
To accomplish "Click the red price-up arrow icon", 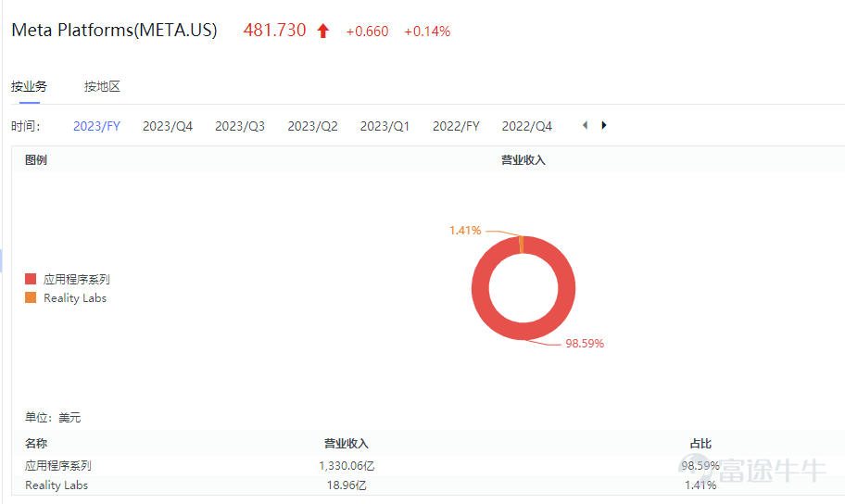I will click(x=322, y=31).
